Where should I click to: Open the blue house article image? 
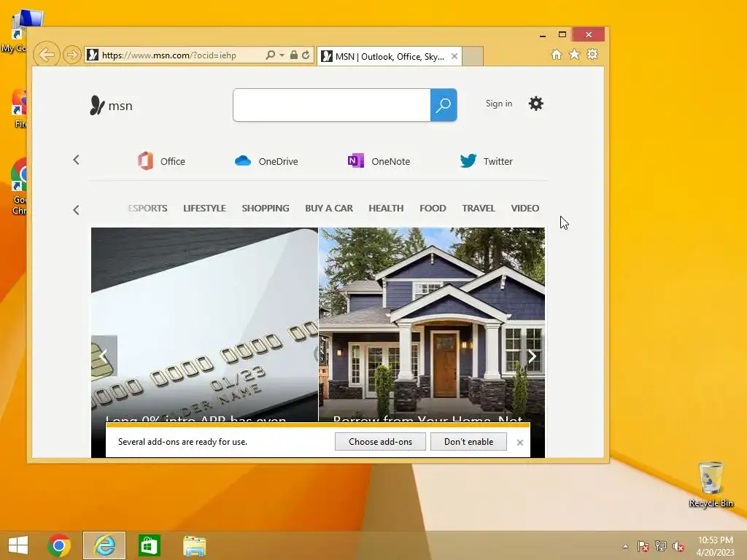(x=432, y=324)
